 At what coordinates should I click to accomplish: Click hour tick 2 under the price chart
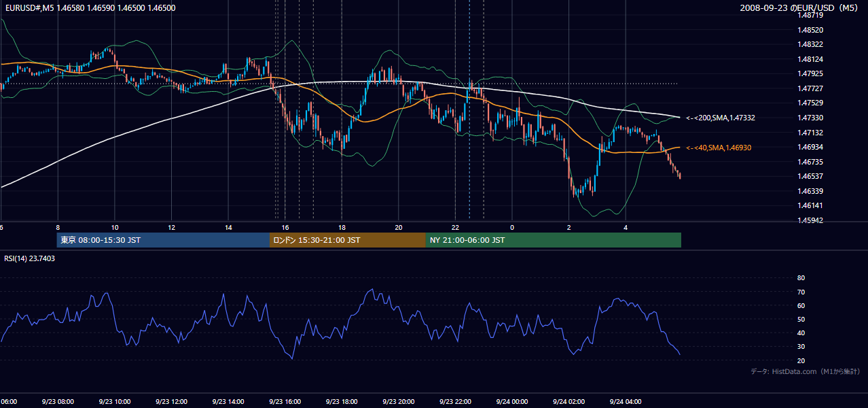pos(569,228)
